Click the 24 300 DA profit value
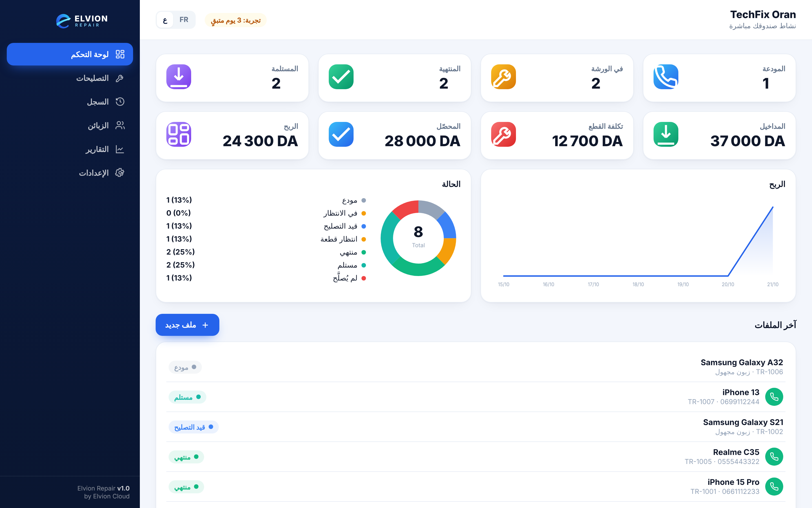 (x=260, y=141)
